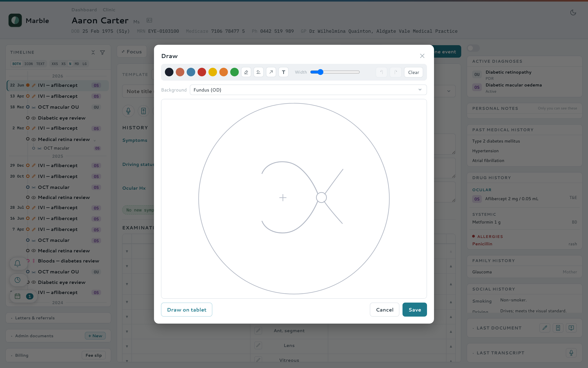Set timeline density to XS

(x=63, y=64)
